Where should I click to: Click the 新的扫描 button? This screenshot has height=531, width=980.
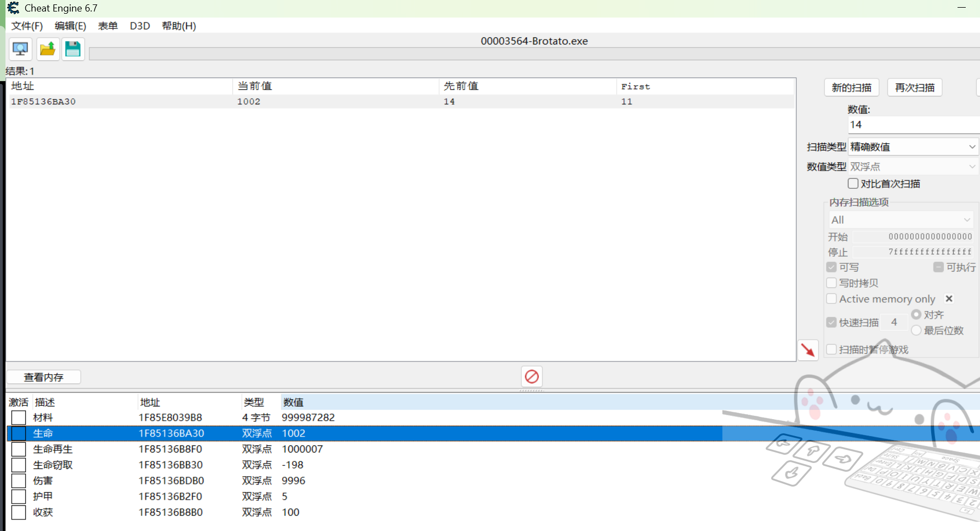[851, 88]
